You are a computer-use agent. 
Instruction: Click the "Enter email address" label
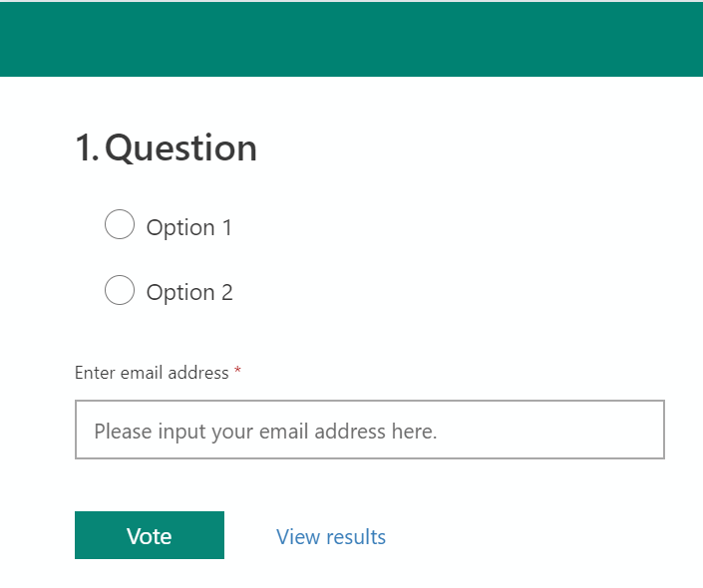pyautogui.click(x=152, y=373)
